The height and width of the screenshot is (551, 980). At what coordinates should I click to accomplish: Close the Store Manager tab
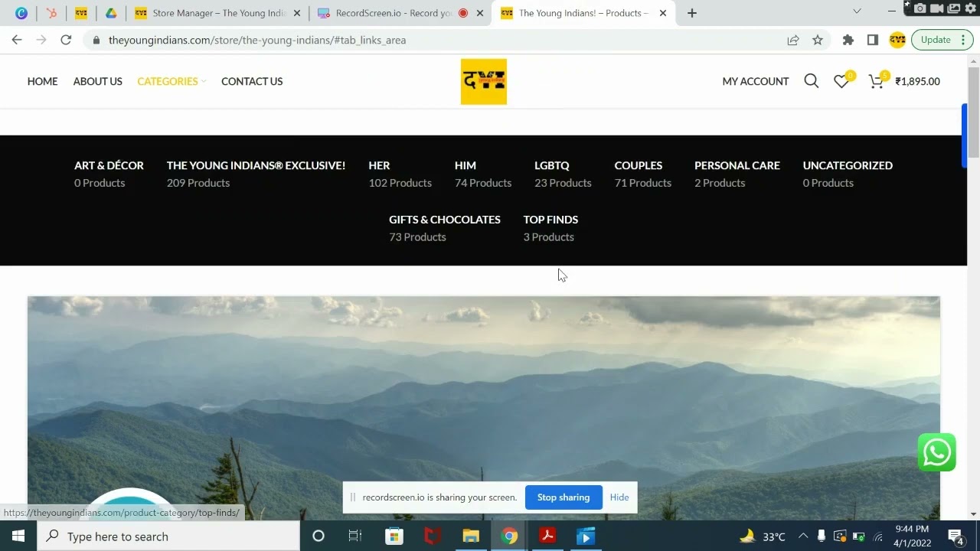click(x=297, y=13)
